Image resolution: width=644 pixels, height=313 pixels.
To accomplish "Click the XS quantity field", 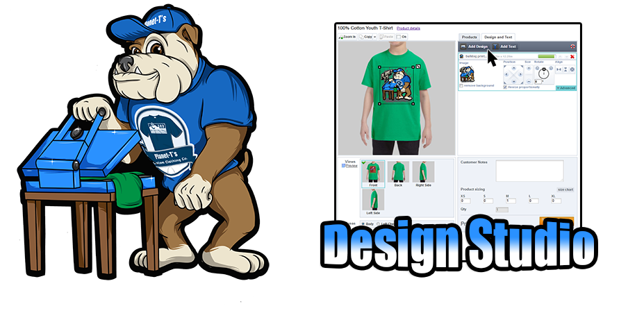I will point(465,201).
